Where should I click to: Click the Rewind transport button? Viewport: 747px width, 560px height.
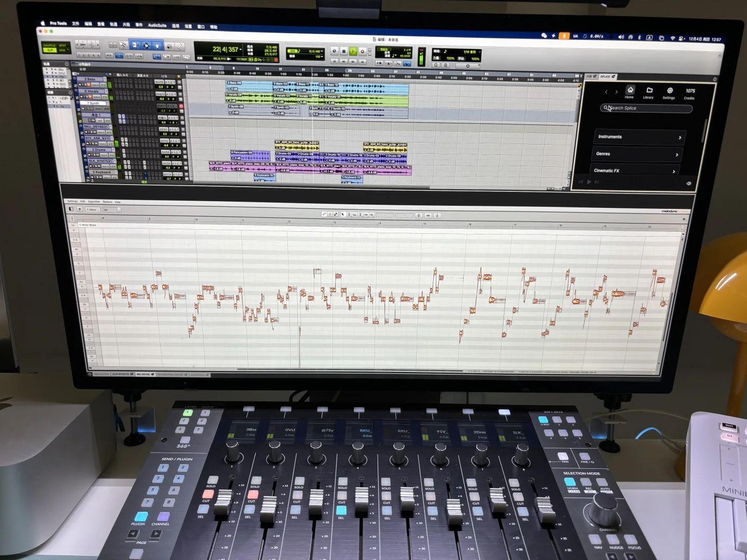tap(343, 62)
